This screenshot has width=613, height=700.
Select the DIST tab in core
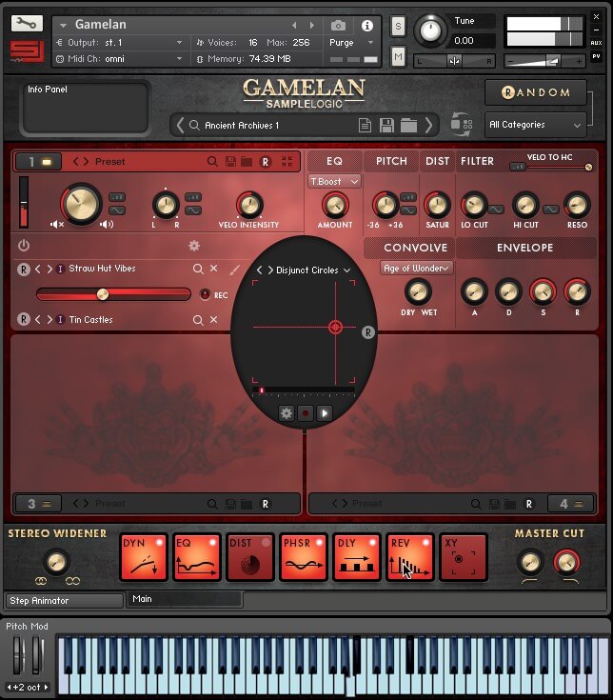tap(437, 161)
